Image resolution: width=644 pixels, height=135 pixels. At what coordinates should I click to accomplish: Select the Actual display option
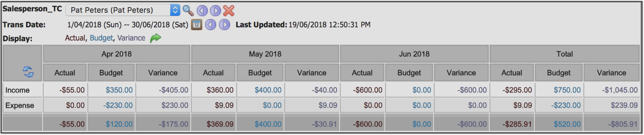point(75,38)
